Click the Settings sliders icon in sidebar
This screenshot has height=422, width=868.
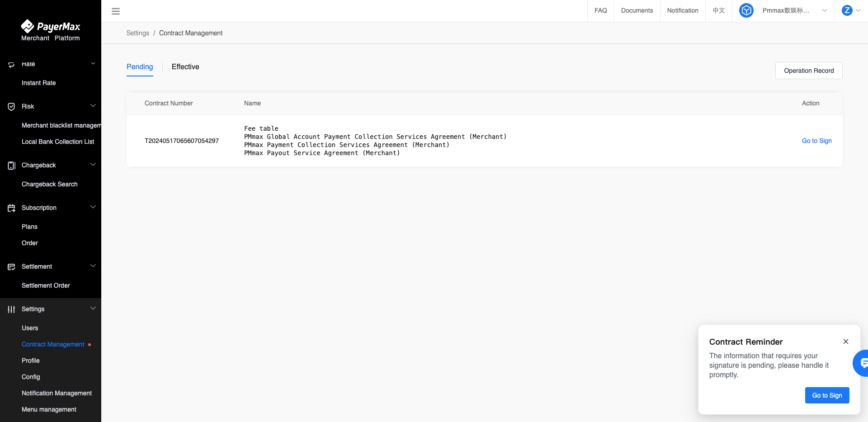(x=11, y=309)
